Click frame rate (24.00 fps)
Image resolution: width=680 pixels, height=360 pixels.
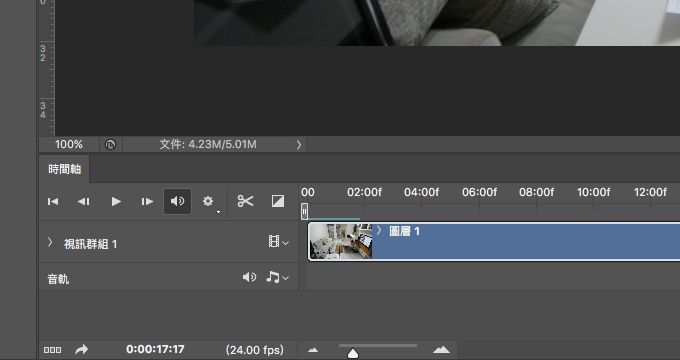255,350
